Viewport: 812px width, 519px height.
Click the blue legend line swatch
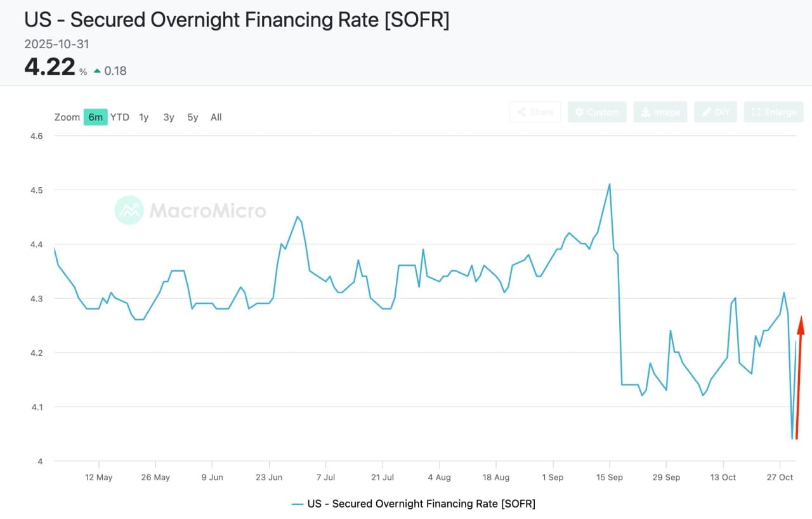click(x=298, y=504)
